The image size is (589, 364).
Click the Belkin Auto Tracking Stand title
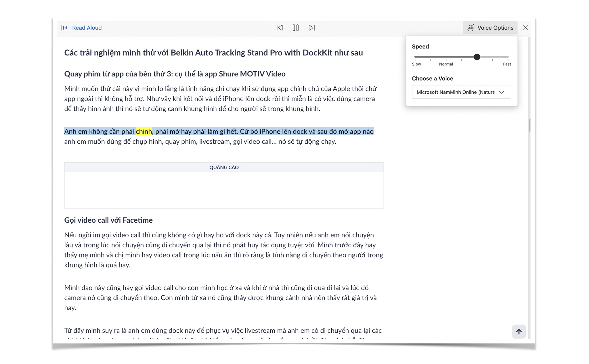pyautogui.click(x=213, y=53)
